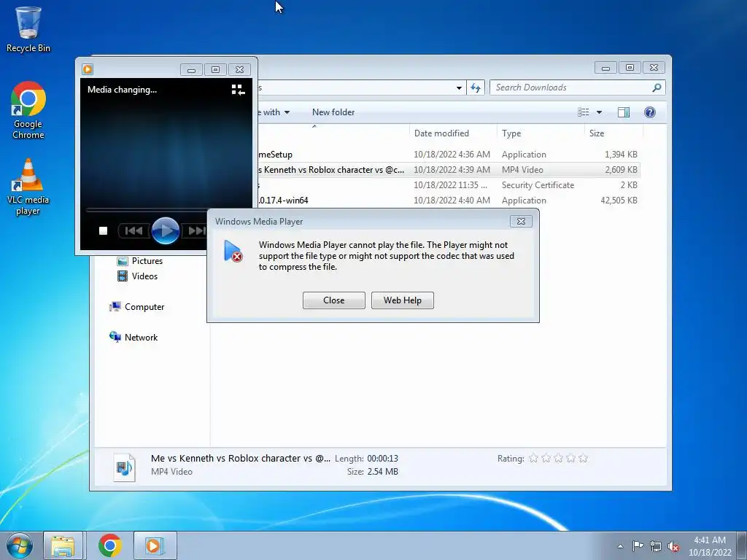Click the Size value 2.54 MB
The width and height of the screenshot is (747, 560).
click(x=382, y=472)
